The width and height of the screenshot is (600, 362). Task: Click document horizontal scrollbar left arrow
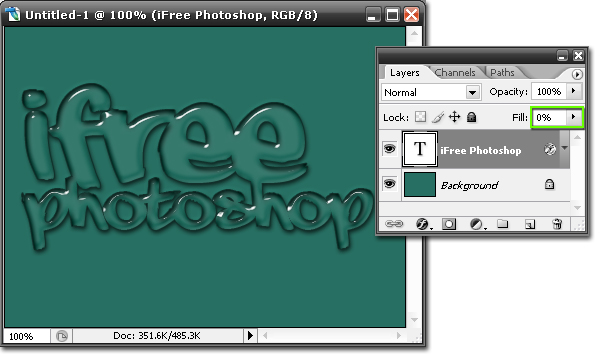(x=265, y=336)
